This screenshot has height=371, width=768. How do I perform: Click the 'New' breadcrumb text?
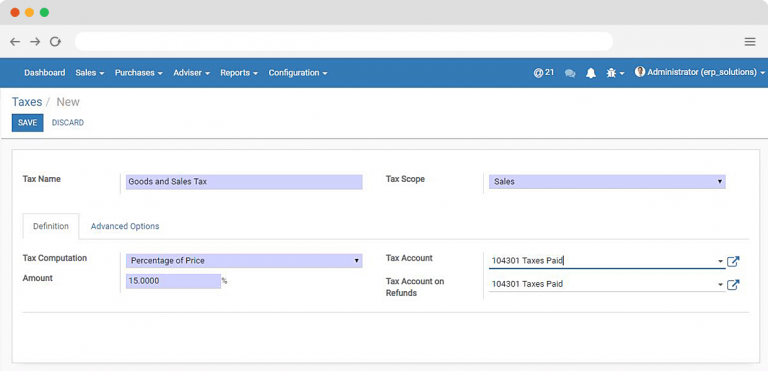tap(68, 102)
